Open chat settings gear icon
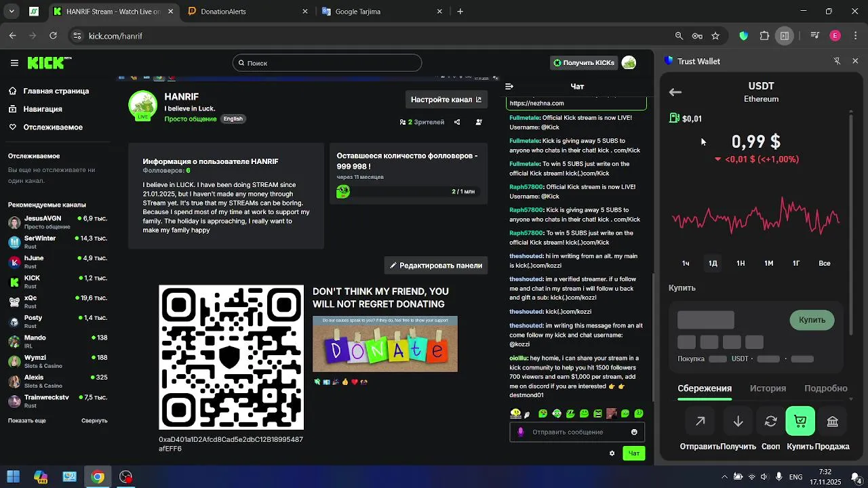868x488 pixels. click(x=612, y=453)
